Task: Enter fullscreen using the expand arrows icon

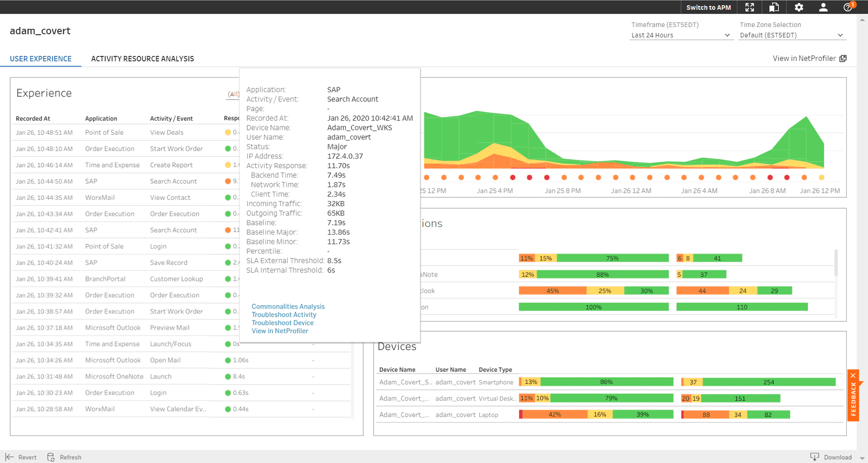Action: pos(749,7)
